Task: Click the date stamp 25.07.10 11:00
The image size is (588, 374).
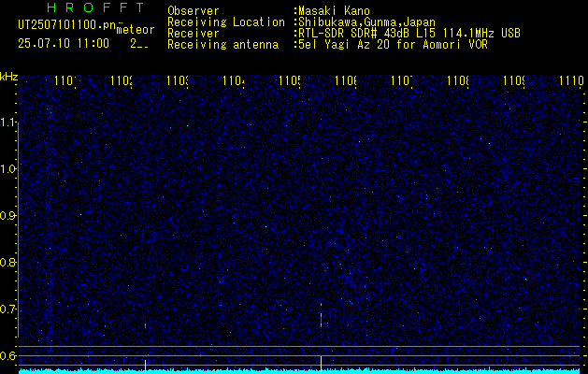Action: (64, 44)
